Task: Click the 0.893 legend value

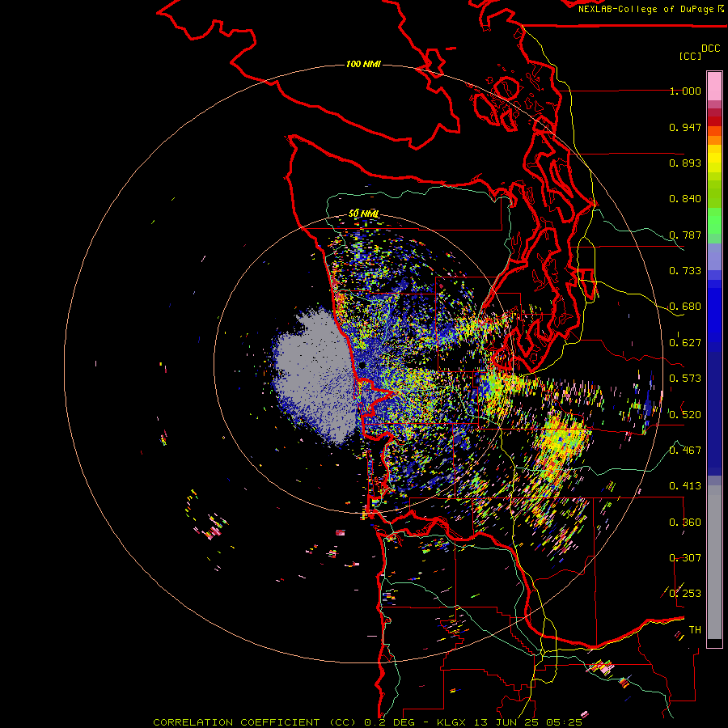Action: coord(685,163)
